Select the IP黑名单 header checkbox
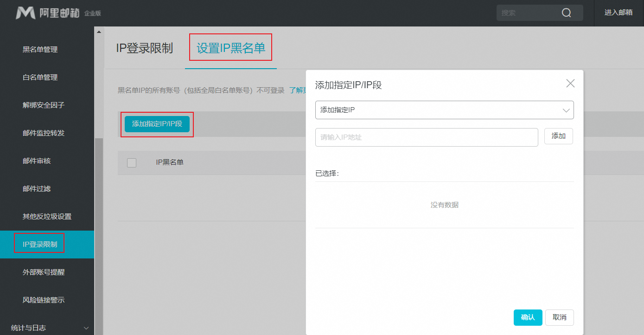This screenshot has height=335, width=644. click(x=132, y=163)
